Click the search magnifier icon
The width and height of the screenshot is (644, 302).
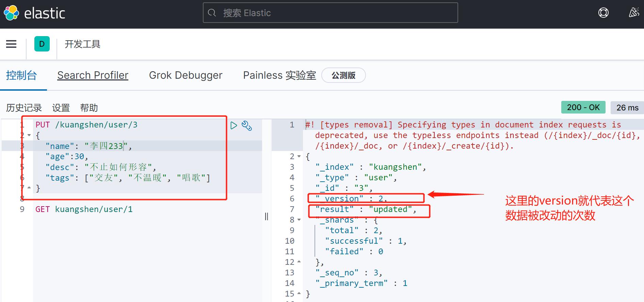(212, 13)
